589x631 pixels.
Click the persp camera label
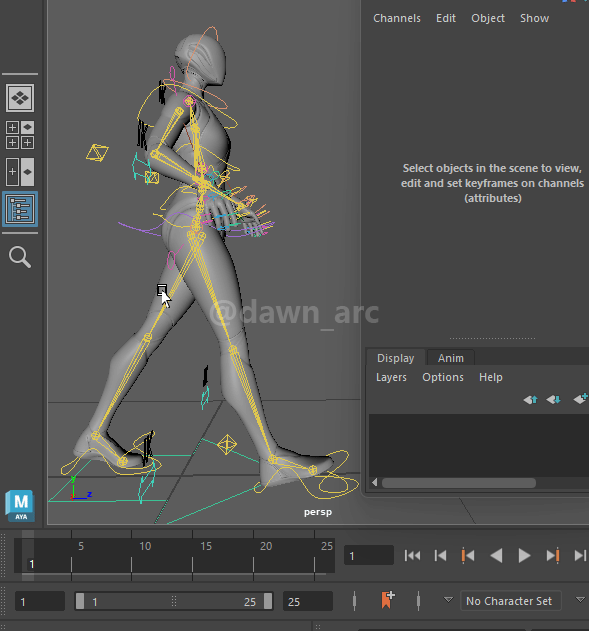tap(318, 512)
